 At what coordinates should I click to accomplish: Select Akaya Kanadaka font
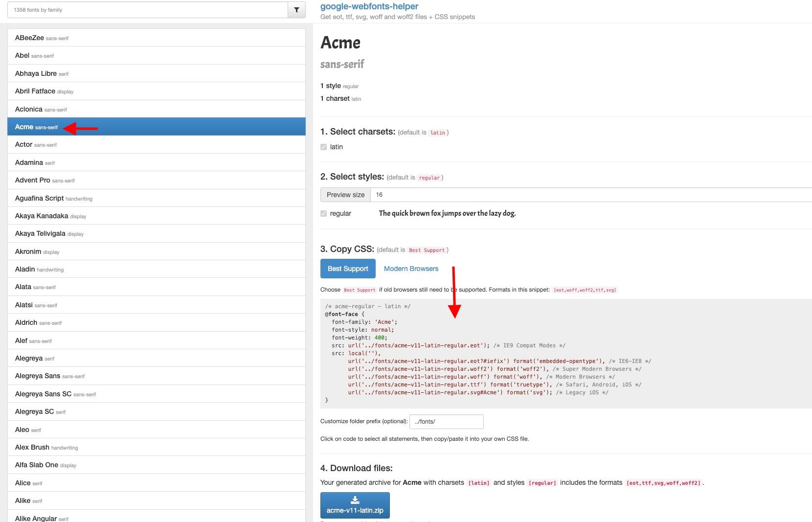coord(157,216)
